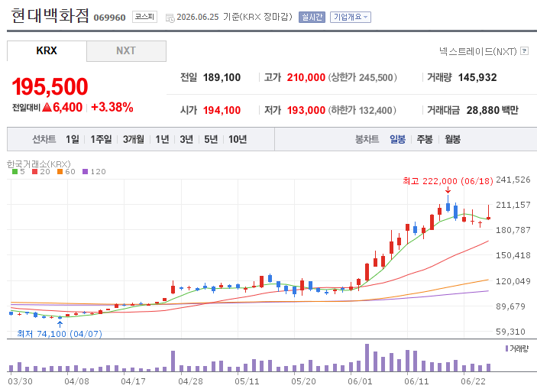Screen dimensions: 537x392
Task: Click the calendar clock icon beside the date
Action: [x=170, y=18]
